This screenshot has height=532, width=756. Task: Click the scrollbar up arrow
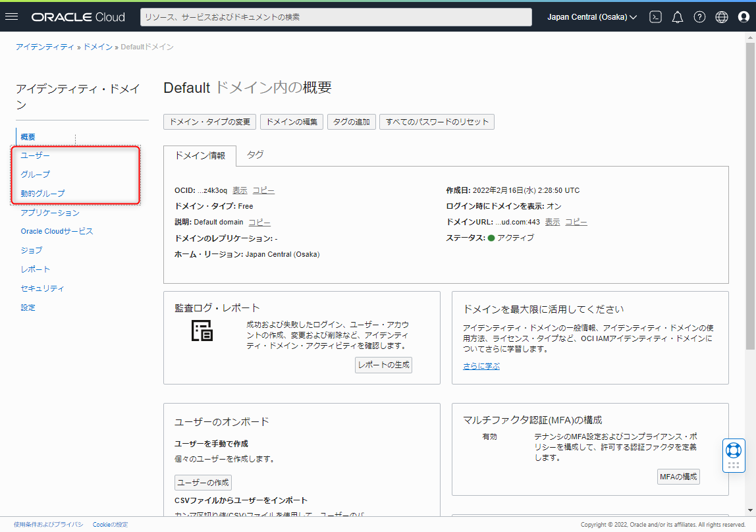[750, 37]
